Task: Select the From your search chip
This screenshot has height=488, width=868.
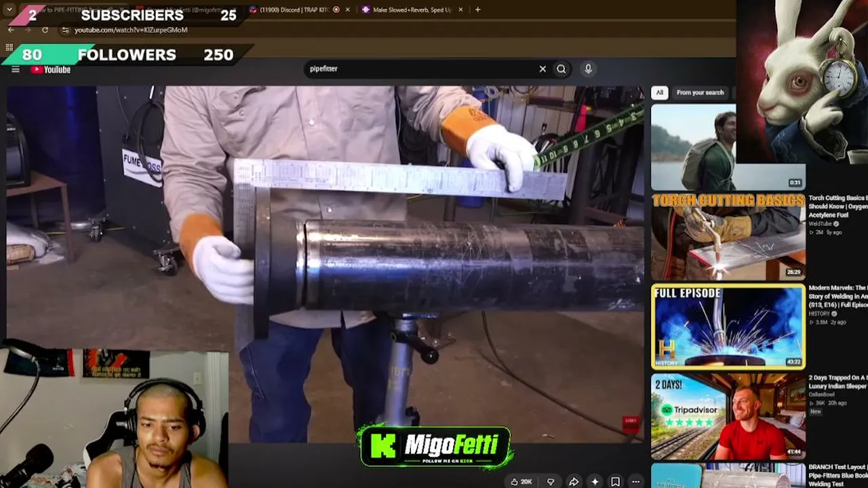Action: 701,92
